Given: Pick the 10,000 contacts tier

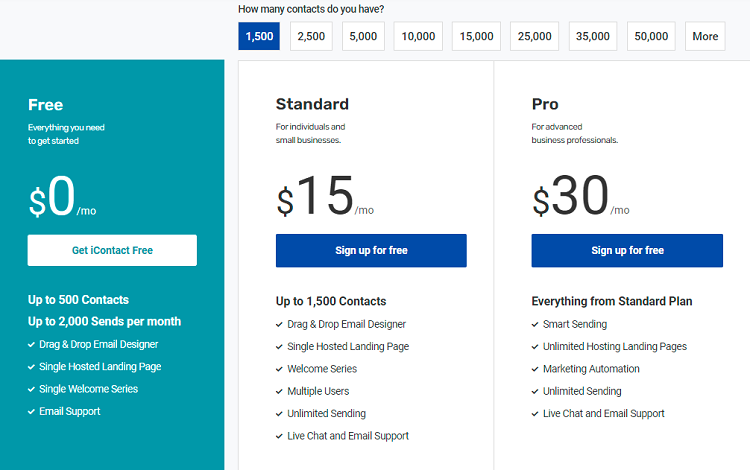Looking at the screenshot, I should 418,36.
